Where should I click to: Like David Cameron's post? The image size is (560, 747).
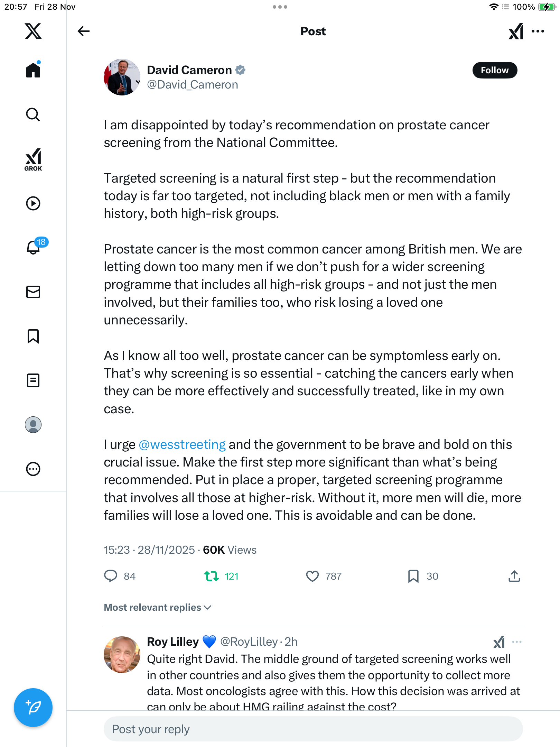point(312,576)
